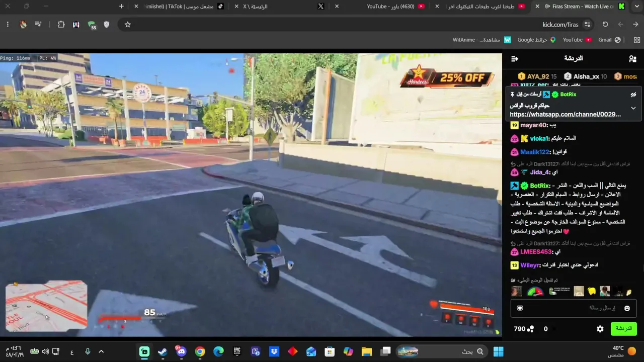Go back to previous page

point(635,24)
